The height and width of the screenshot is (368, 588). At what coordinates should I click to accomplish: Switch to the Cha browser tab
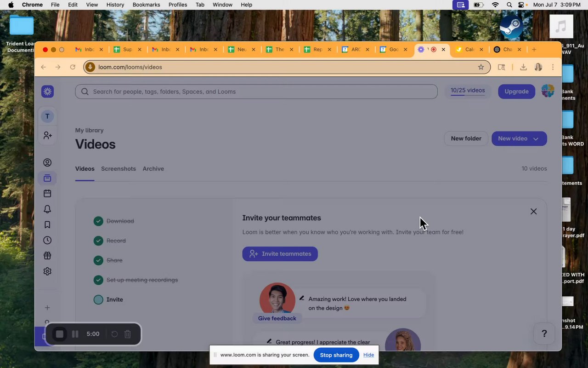coord(507,50)
